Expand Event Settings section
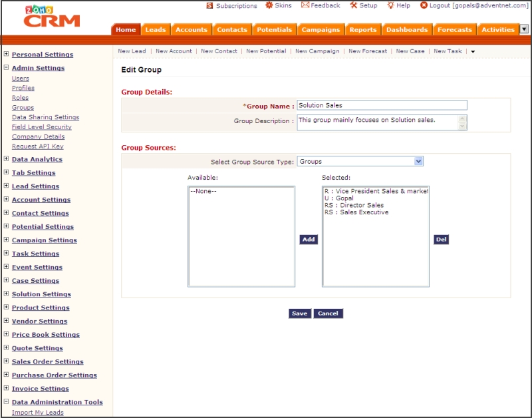This screenshot has height=418, width=532. point(6,266)
